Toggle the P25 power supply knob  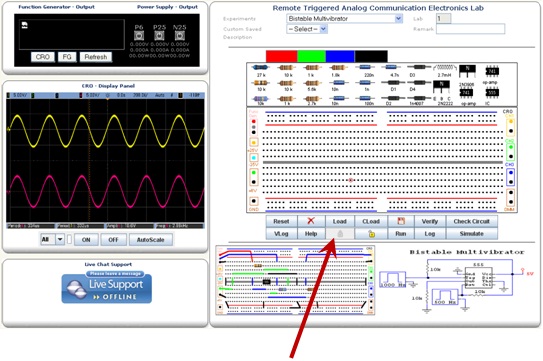[159, 35]
